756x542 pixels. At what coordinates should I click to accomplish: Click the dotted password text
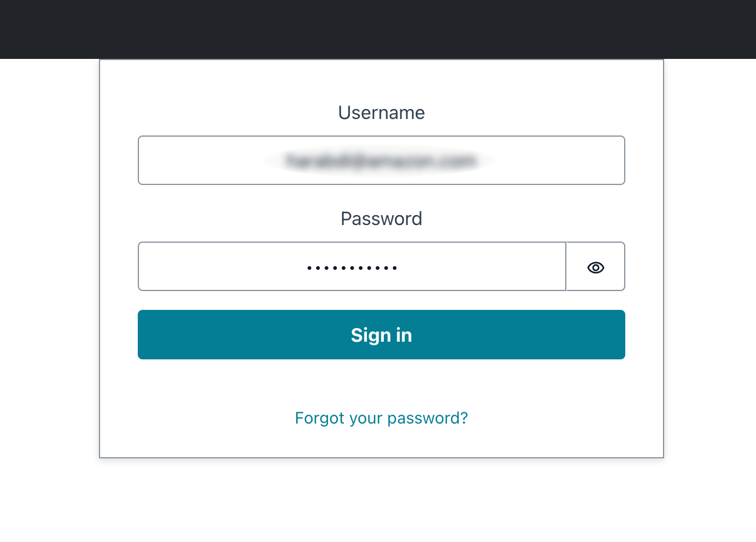352,267
